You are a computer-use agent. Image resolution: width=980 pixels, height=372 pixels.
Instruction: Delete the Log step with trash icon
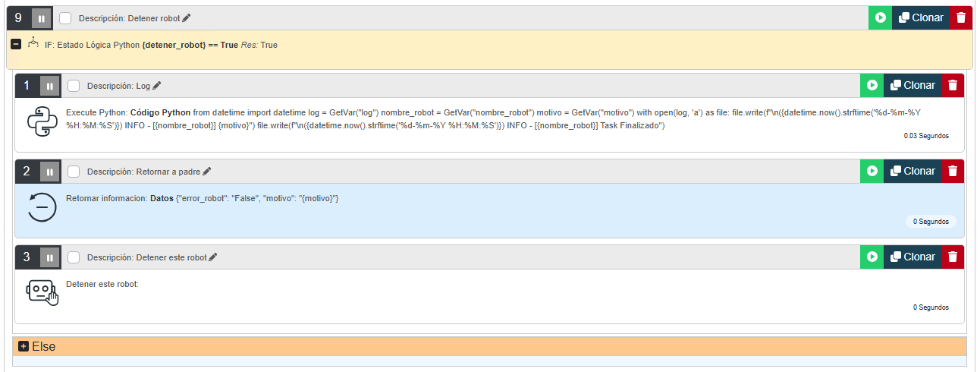click(953, 85)
